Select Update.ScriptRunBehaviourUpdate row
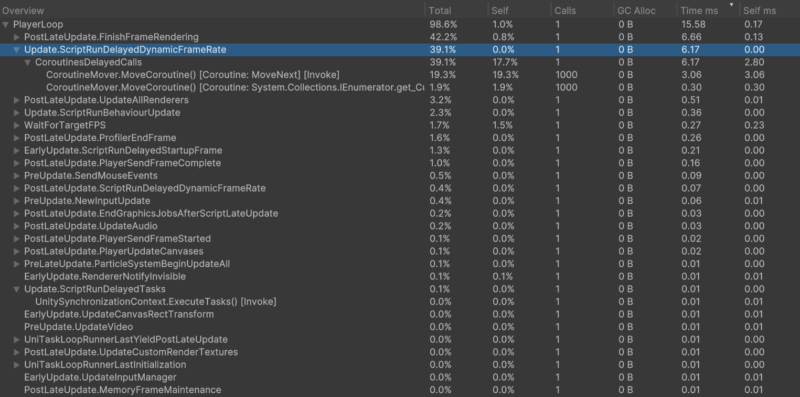800x397 pixels. (400, 113)
